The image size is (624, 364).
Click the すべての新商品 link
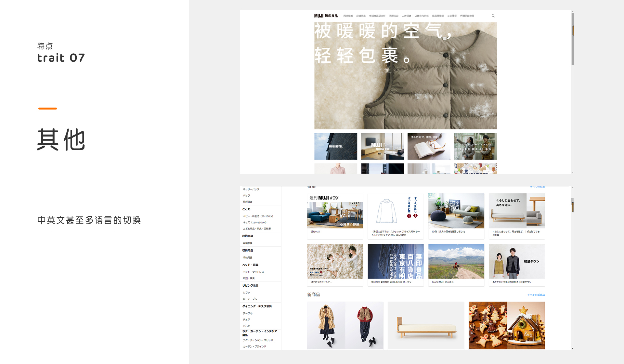pos(536,295)
